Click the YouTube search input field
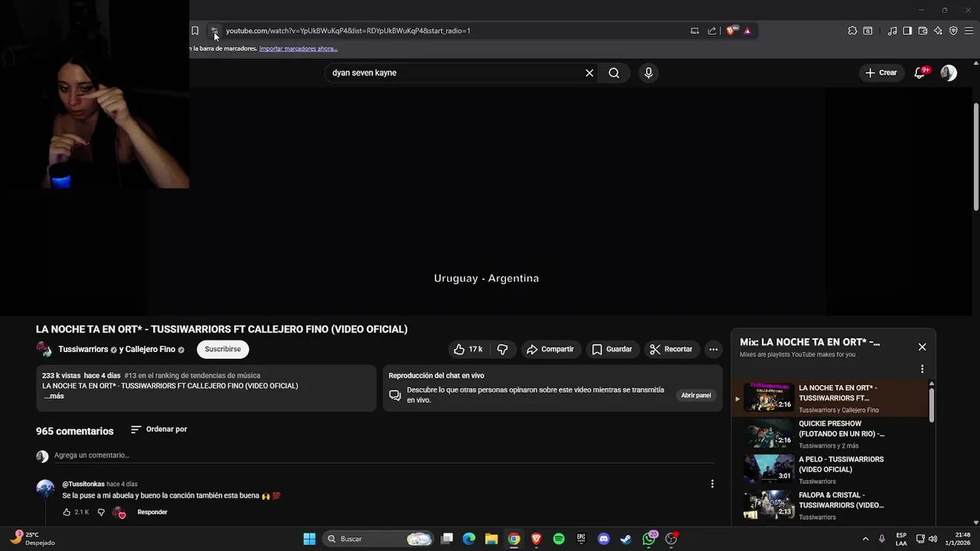This screenshot has width=980, height=551. point(456,73)
